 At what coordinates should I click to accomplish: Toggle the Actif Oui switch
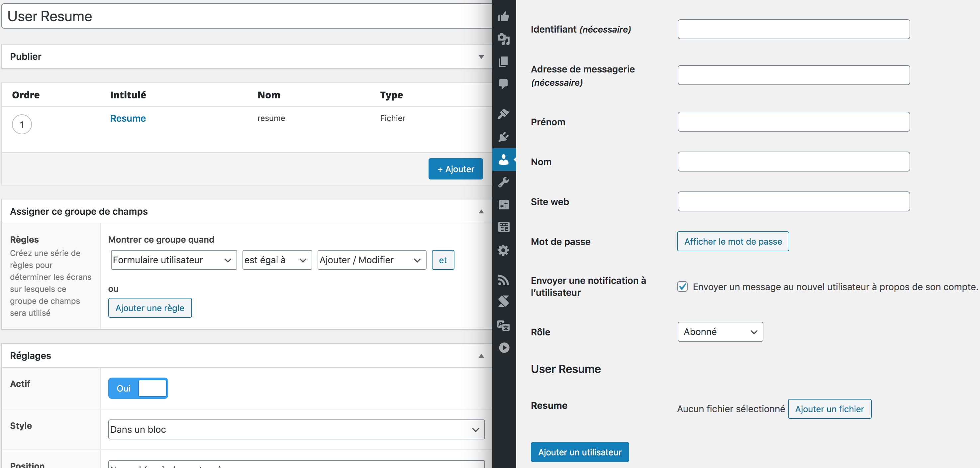(x=138, y=388)
